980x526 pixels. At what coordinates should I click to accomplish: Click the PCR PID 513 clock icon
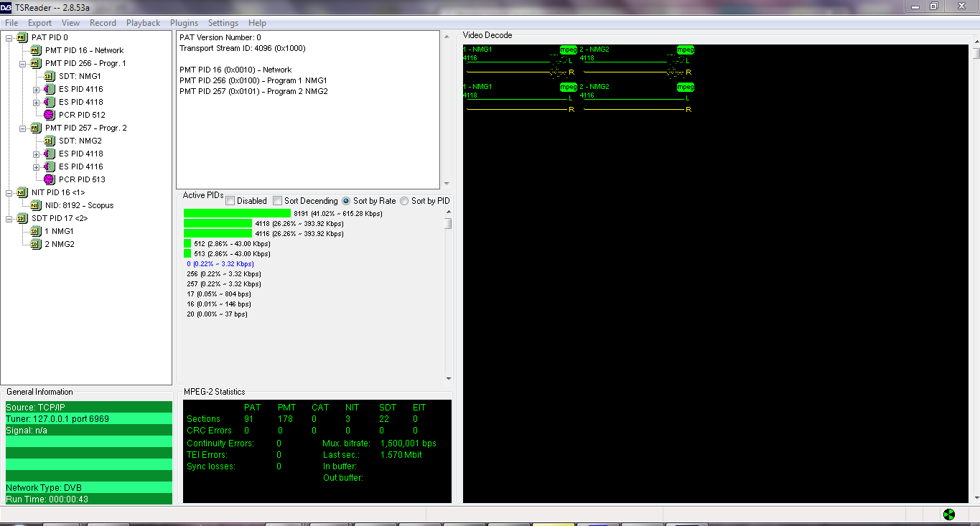[x=49, y=179]
